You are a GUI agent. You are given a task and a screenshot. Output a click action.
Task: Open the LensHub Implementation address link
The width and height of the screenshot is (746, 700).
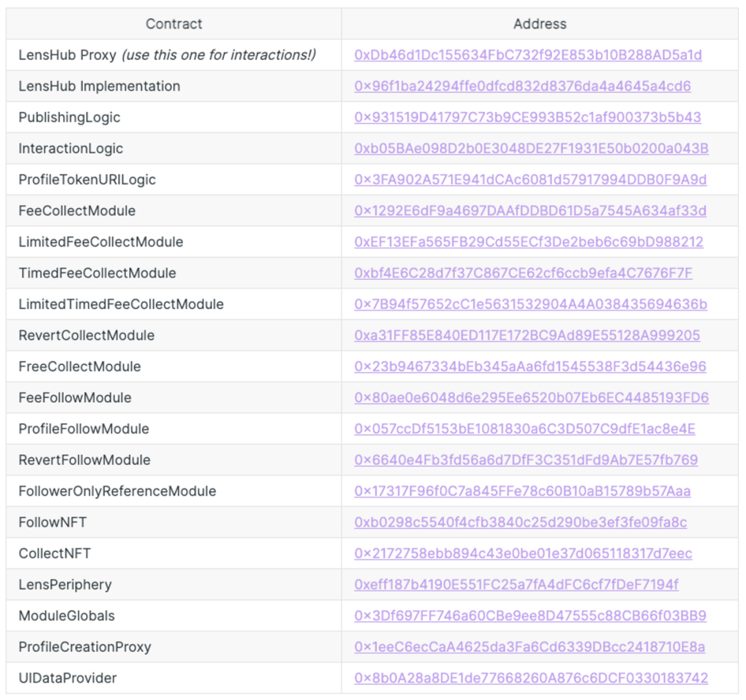click(522, 86)
